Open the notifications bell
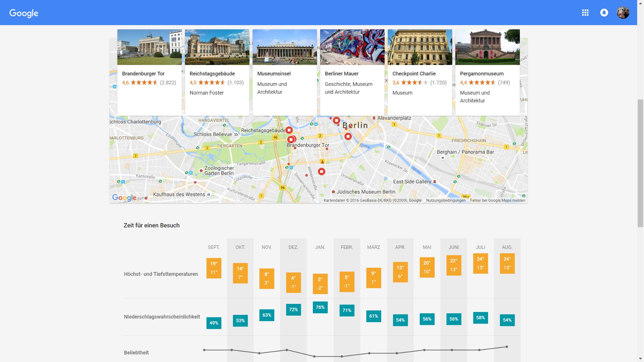 click(604, 13)
